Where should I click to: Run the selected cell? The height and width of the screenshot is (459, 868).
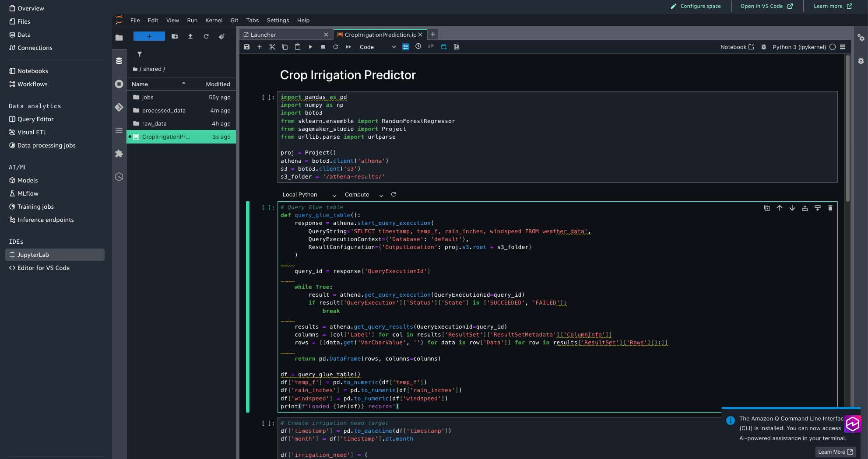pos(310,47)
